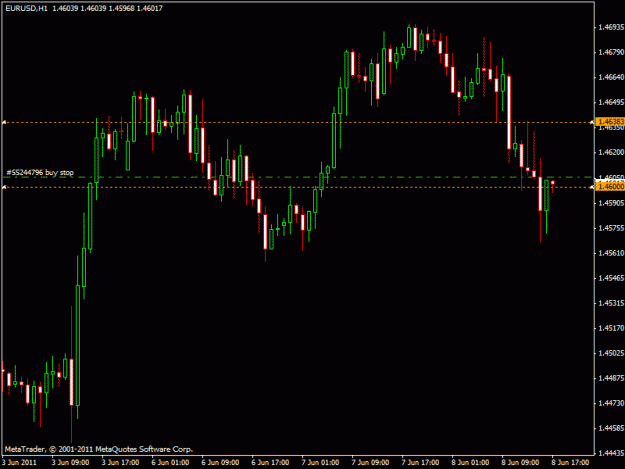Screen dimensions: 625x469
Task: Click the left arrow marker of the lower orange line
Action: 4,187
